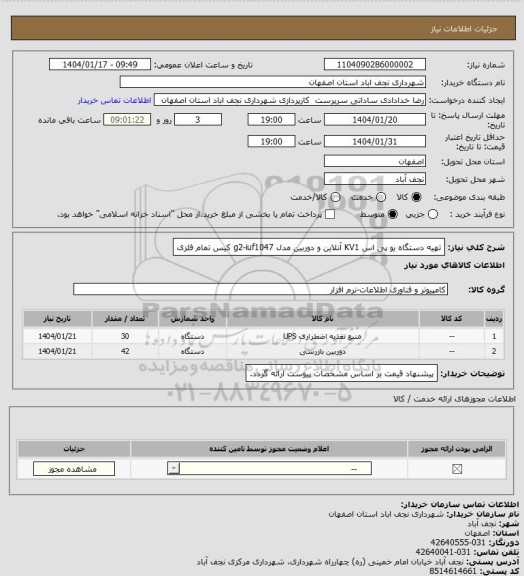
Task: Click the اعلام وضعیت مجوز column header
Action: click(269, 449)
